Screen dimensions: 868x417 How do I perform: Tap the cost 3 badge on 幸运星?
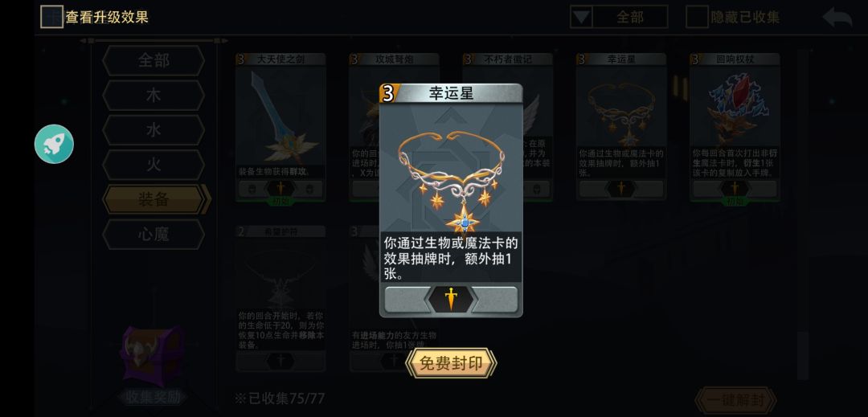point(387,93)
